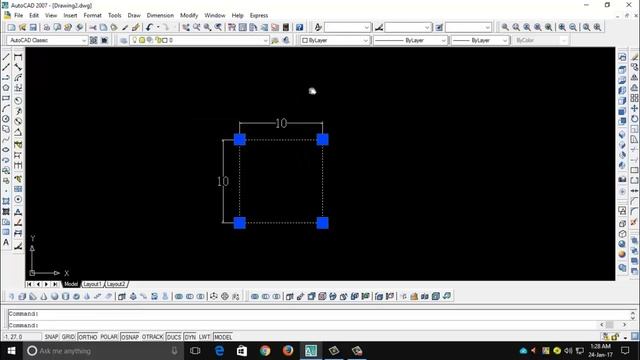Viewport: 640px width, 360px height.
Task: Select the Multiline Text tool
Action: [6, 242]
